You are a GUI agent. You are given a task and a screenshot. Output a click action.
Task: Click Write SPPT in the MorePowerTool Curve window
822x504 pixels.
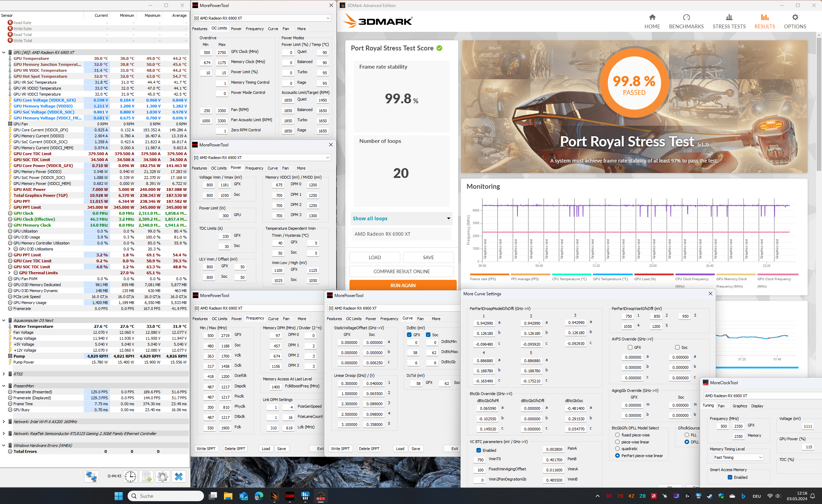click(340, 449)
